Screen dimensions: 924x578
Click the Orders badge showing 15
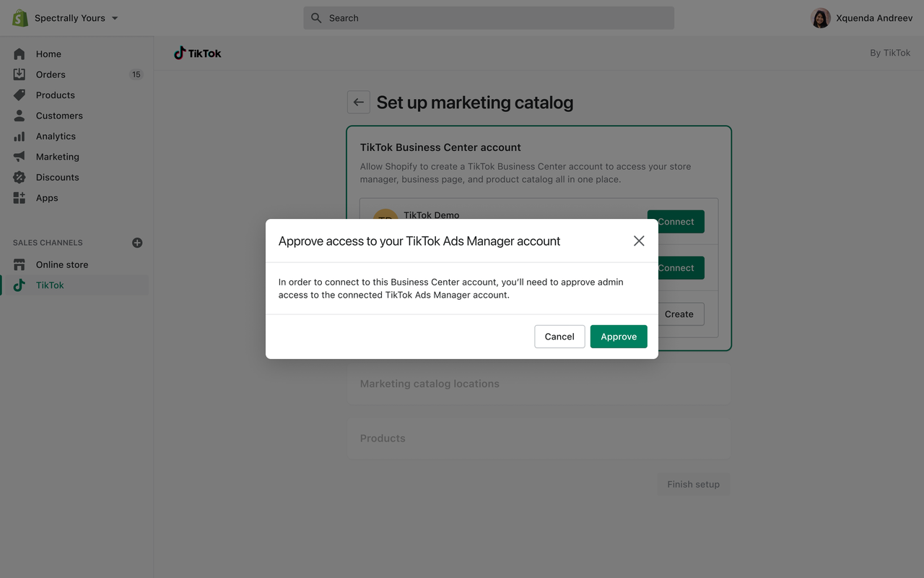tap(136, 74)
